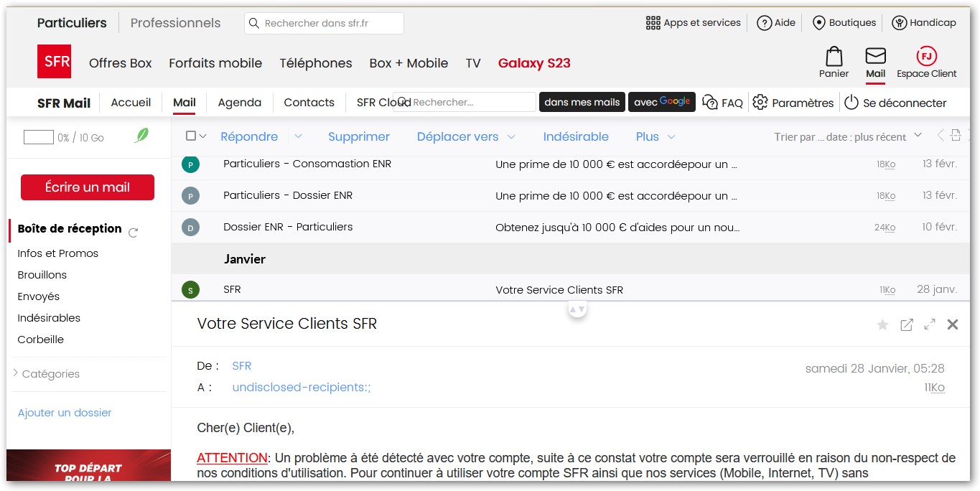Click undisclosed-recipients link
The image size is (980, 491).
(302, 388)
